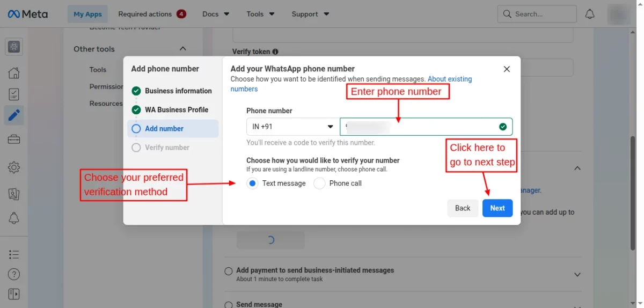Click the Next button
The image size is (644, 308).
[497, 208]
